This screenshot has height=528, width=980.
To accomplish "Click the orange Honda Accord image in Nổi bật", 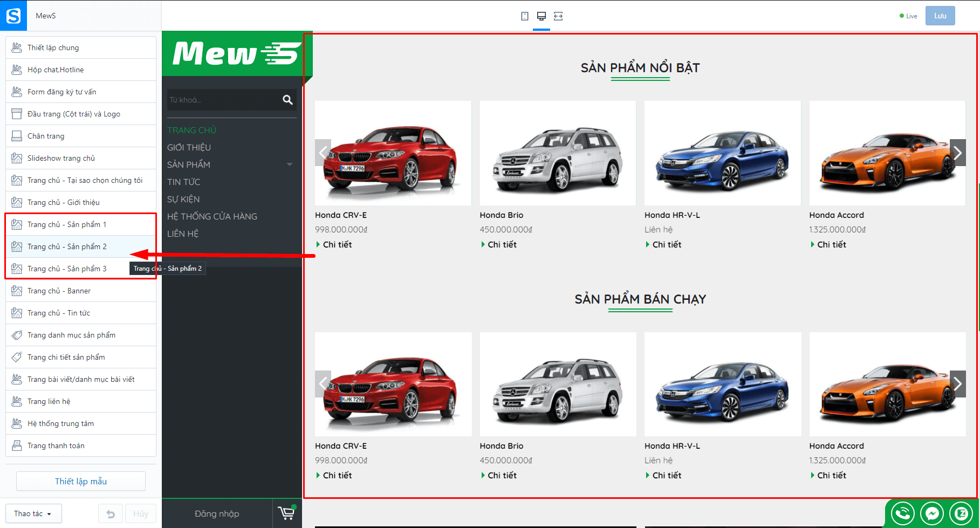I will [887, 153].
